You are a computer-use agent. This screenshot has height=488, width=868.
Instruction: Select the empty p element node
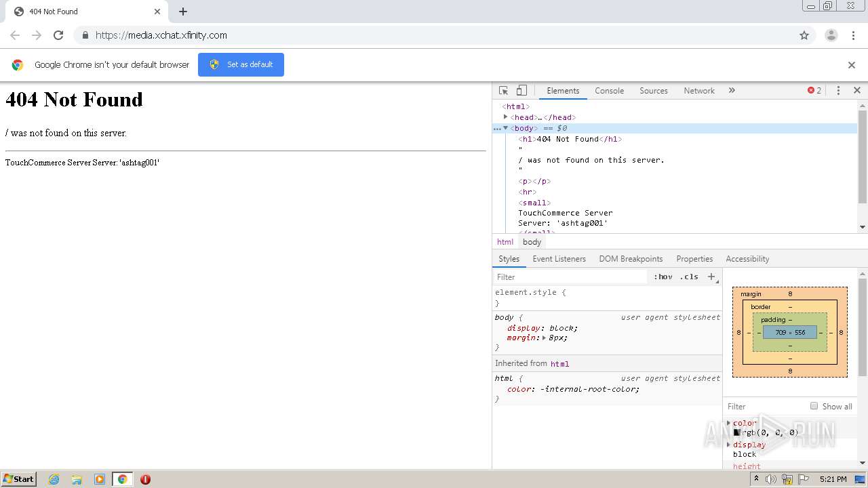(534, 182)
